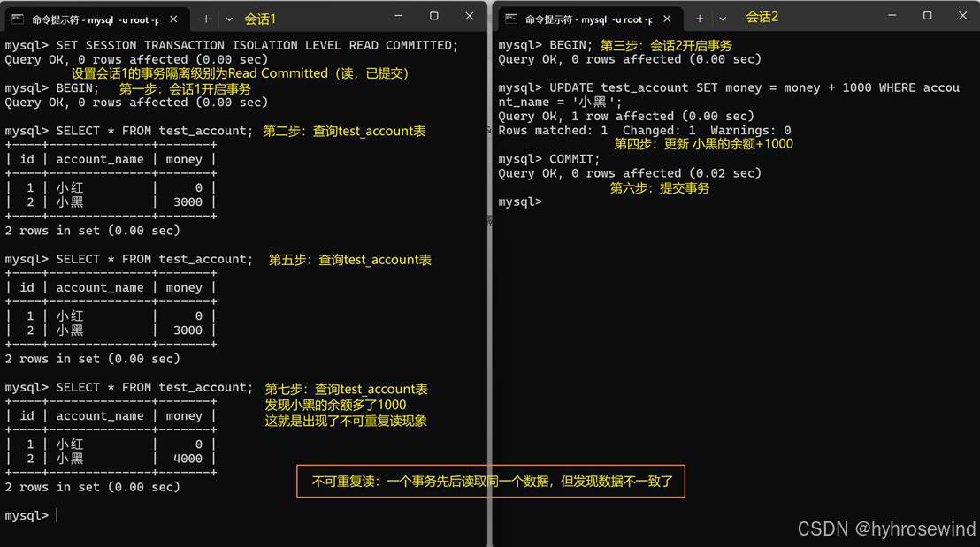Close the session 1 terminal window
Viewport: 980px width, 547px height.
470,16
